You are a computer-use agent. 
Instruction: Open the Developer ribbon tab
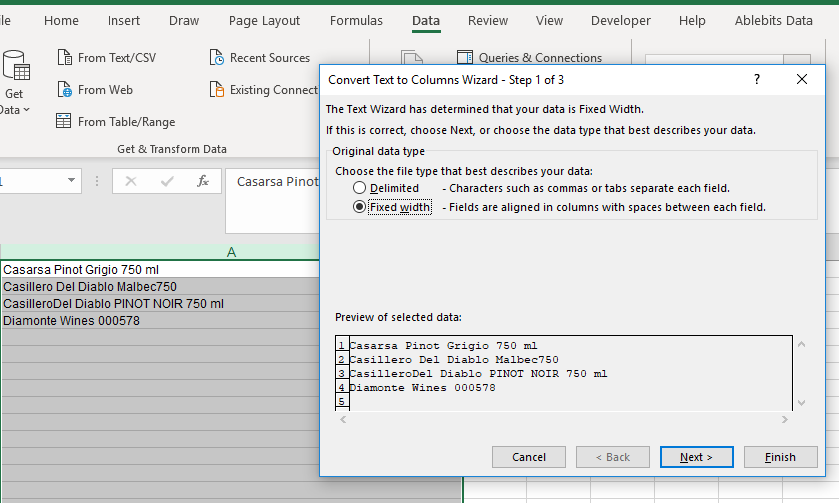pyautogui.click(x=621, y=20)
